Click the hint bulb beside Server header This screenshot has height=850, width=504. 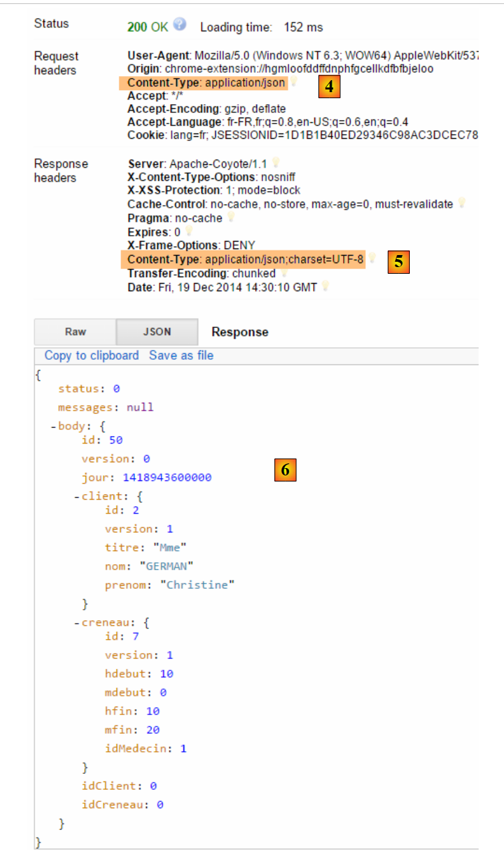pos(276,163)
